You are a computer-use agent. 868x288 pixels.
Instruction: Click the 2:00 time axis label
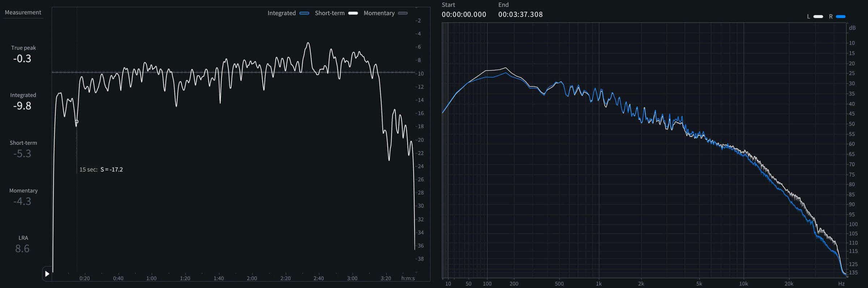tap(252, 279)
